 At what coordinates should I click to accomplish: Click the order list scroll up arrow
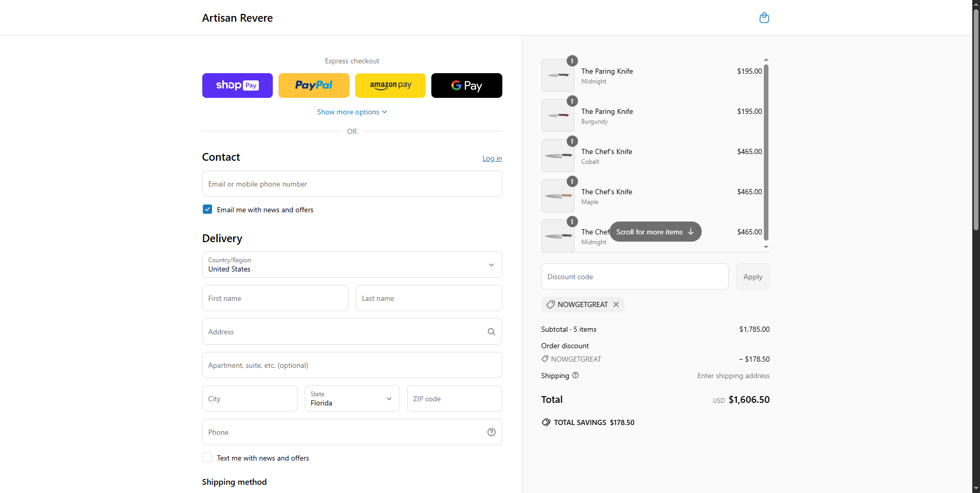click(766, 60)
